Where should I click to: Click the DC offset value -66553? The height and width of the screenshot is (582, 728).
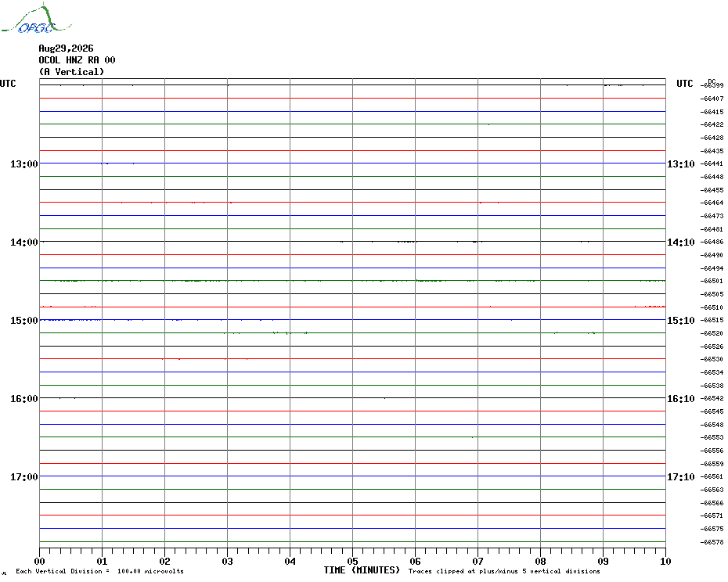click(712, 437)
